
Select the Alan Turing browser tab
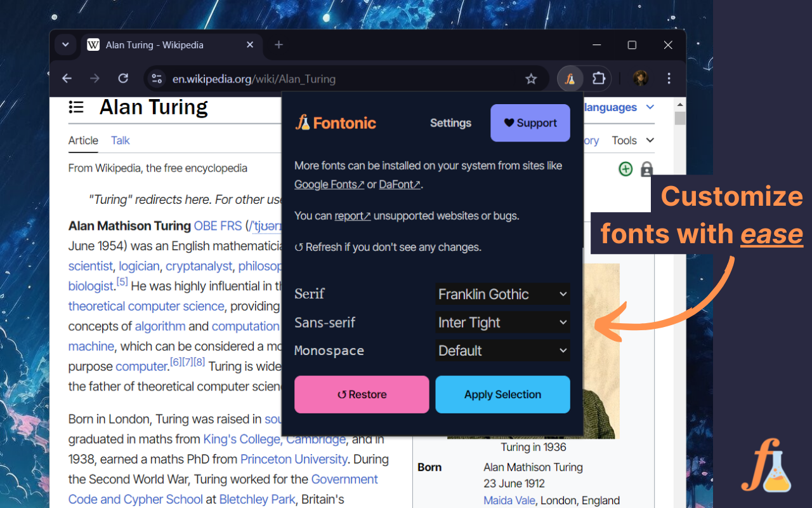click(171, 45)
